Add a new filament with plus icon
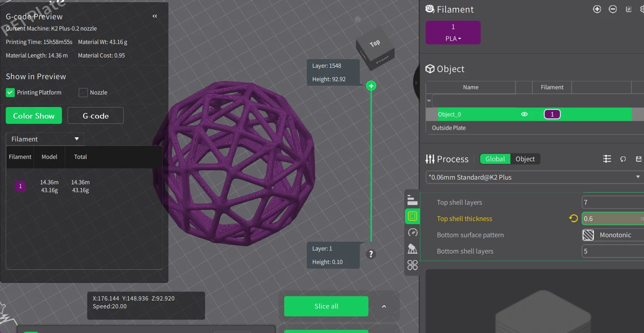This screenshot has height=333, width=644. click(597, 9)
